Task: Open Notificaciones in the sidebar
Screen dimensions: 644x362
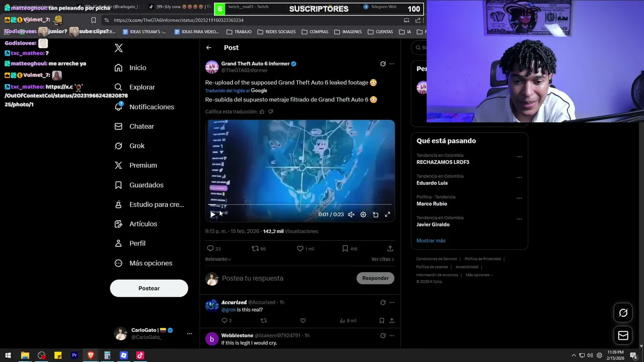Action: tap(144, 107)
